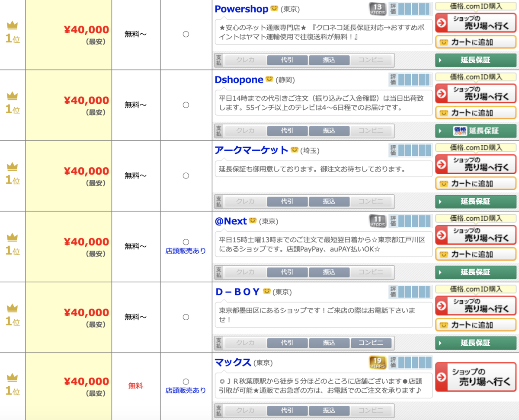519x420 pixels.
Task: Select the radio button in アークマーケット's row
Action: (x=186, y=175)
